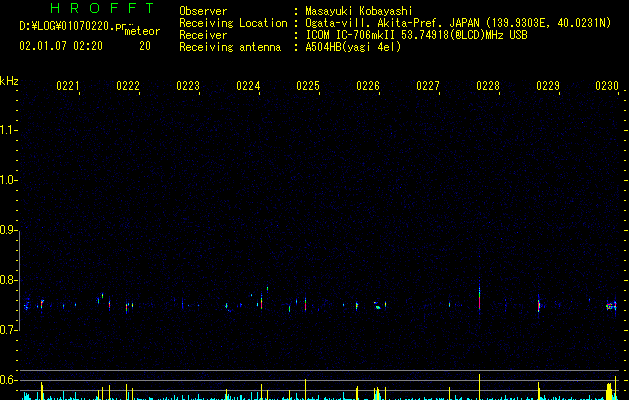Click the echo cluster near 0230
The image size is (629, 400).
coord(611,307)
